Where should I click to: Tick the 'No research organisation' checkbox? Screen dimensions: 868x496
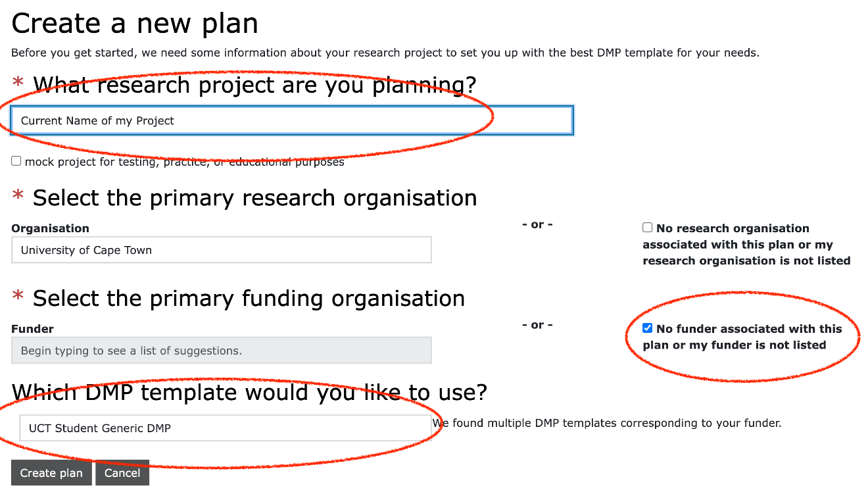pyautogui.click(x=648, y=228)
